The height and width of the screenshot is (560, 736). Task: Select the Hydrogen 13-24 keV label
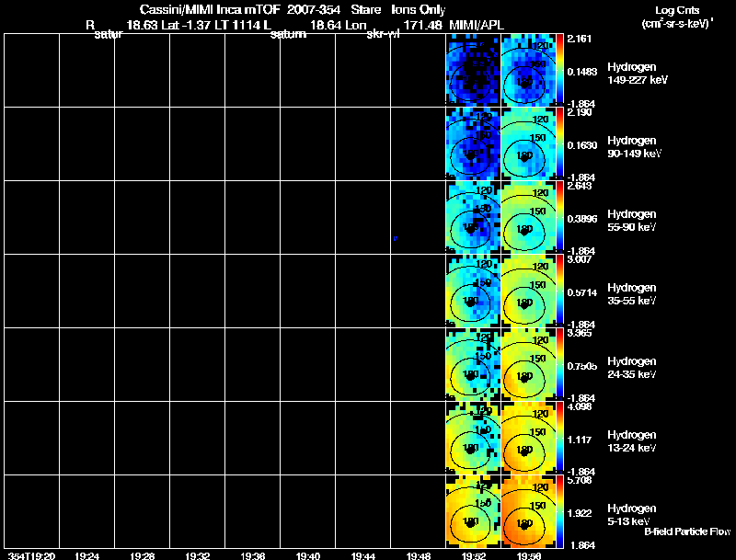pyautogui.click(x=632, y=441)
